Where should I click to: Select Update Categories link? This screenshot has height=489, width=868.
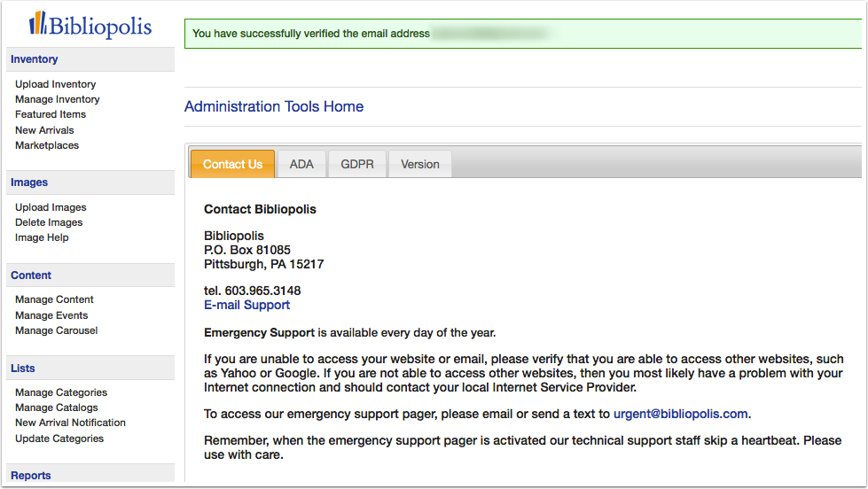click(x=59, y=439)
